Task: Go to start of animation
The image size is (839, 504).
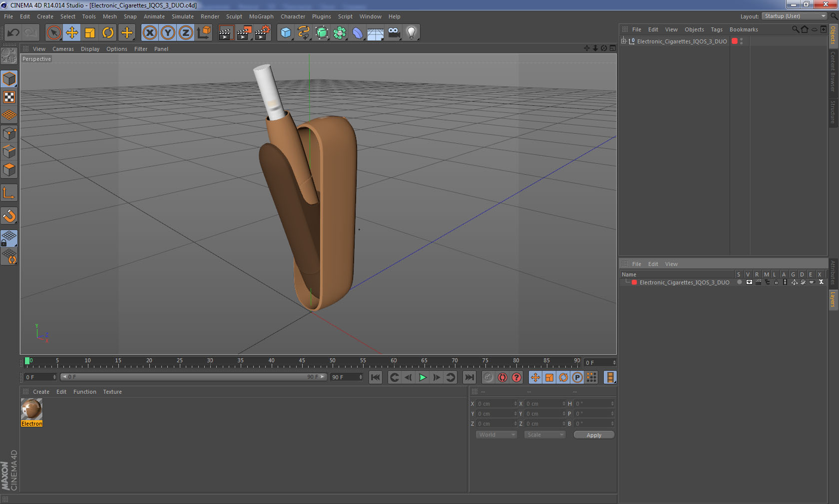Action: tap(376, 377)
